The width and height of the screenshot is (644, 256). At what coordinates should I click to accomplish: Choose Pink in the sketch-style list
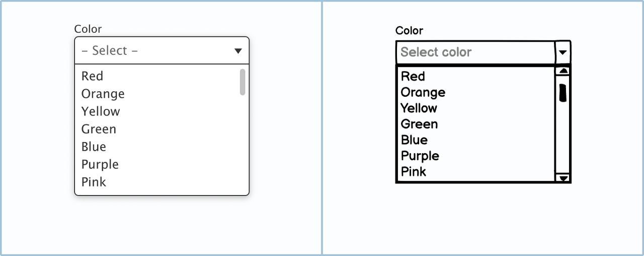pos(476,172)
